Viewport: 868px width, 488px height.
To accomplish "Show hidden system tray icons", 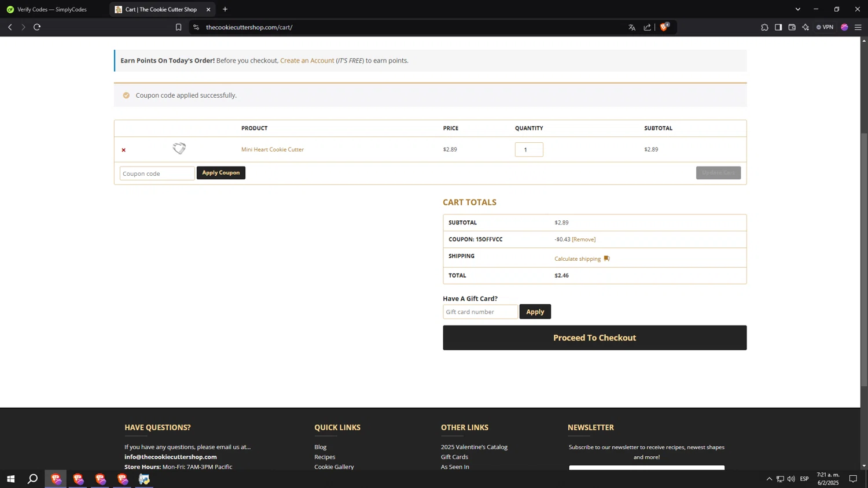I will [x=769, y=479].
